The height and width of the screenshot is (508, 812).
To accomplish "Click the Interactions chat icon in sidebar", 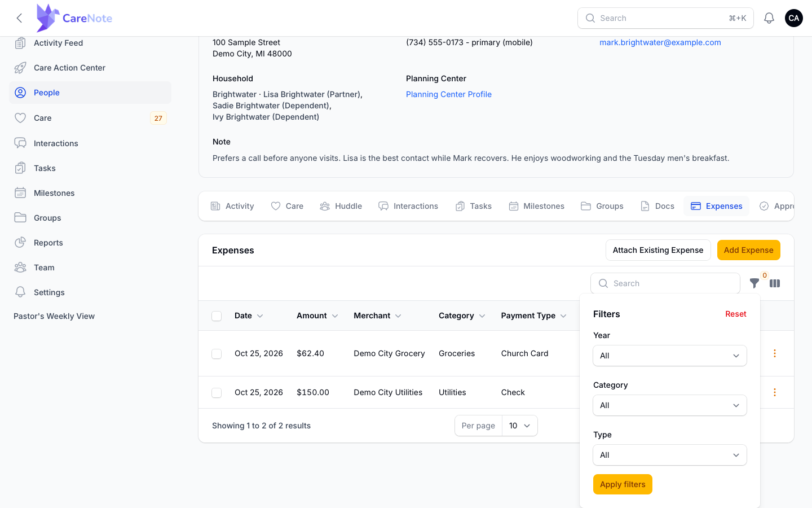I will 20,143.
